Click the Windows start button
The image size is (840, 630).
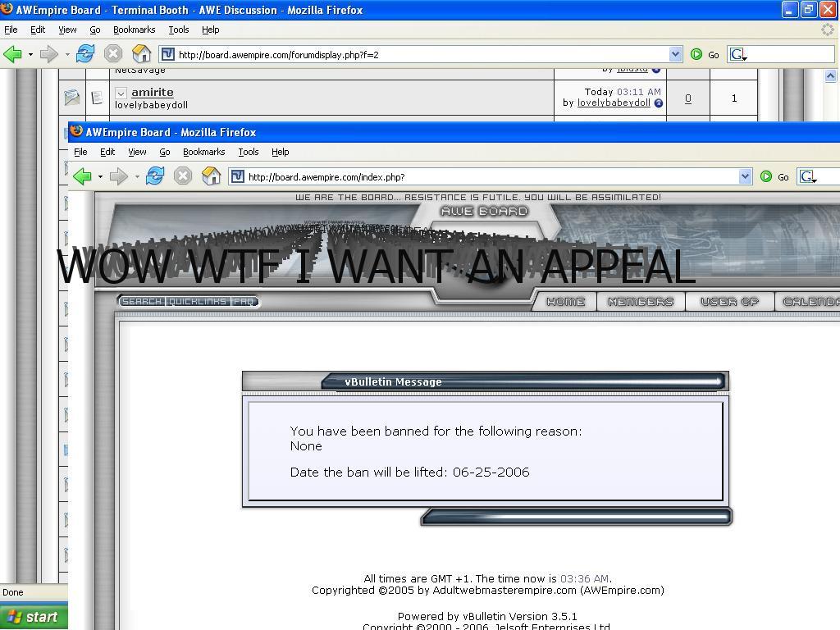coord(34,617)
